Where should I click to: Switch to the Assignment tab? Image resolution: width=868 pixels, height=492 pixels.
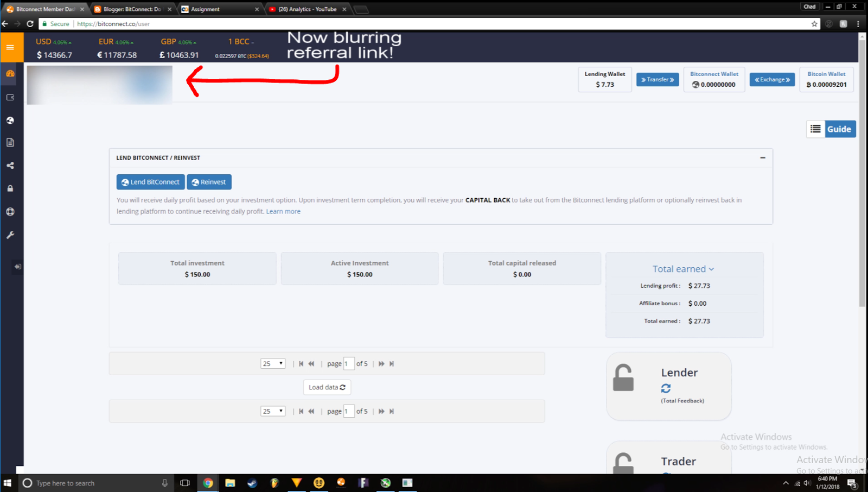[x=220, y=9]
